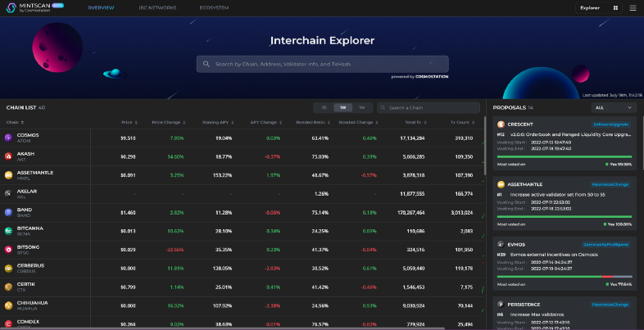The width and height of the screenshot is (644, 330).
Task: Sort the list by Chain column
Action: (15, 122)
